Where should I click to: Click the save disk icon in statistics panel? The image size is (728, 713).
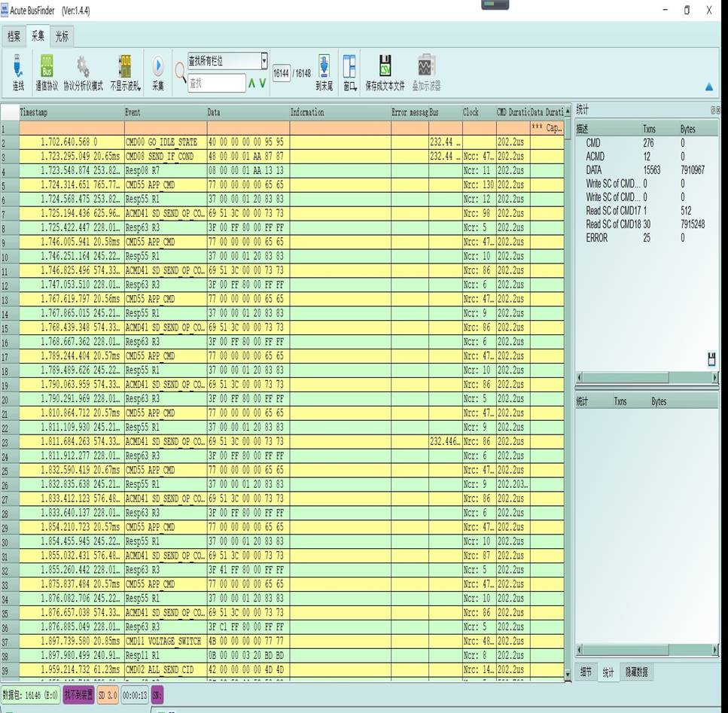point(711,359)
